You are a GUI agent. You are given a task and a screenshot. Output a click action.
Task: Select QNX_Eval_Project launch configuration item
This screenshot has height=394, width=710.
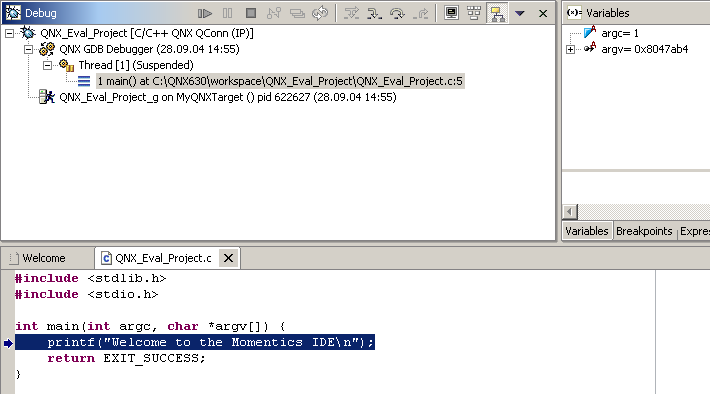click(x=147, y=34)
